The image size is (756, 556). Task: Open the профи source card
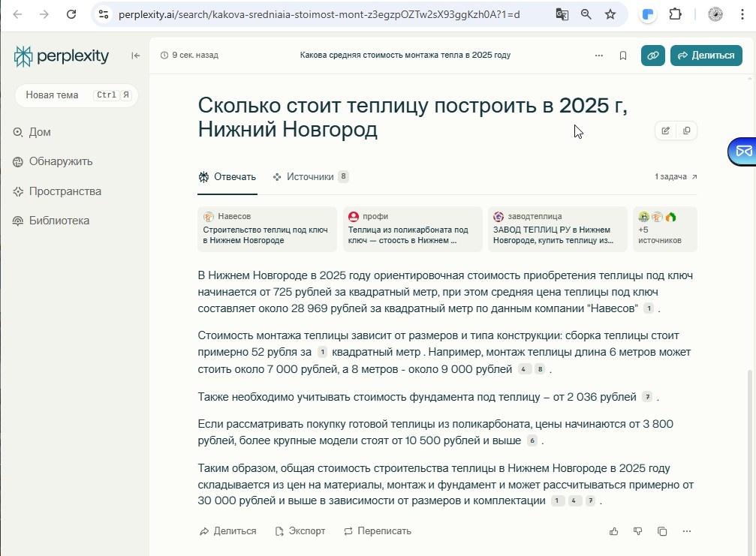pos(413,229)
